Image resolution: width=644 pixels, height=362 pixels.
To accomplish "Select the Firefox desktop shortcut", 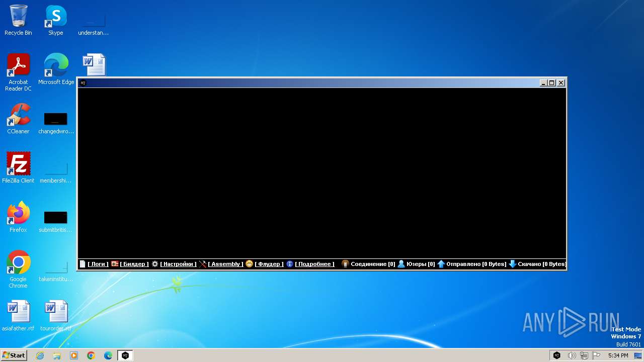I will coord(18,217).
